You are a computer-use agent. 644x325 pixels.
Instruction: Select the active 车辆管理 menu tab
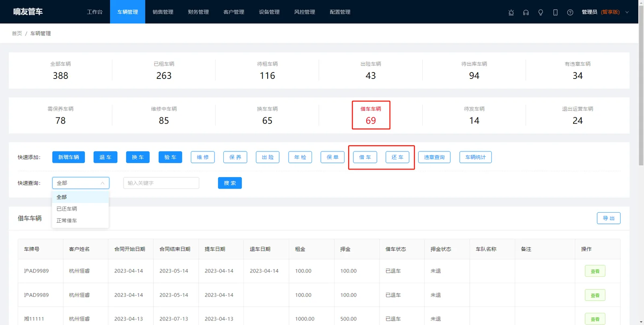[x=128, y=12]
